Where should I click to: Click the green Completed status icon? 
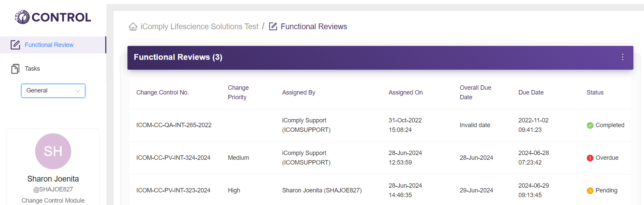[590, 125]
